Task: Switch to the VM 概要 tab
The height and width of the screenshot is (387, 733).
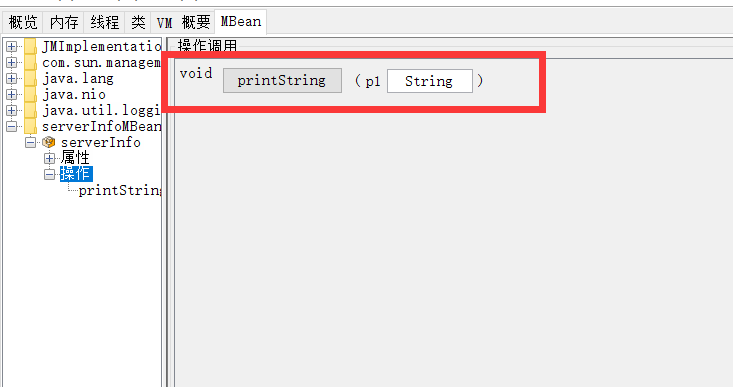Action: pos(183,22)
